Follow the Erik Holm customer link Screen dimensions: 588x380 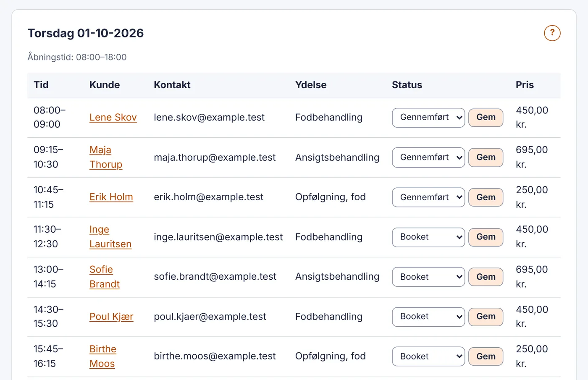point(111,197)
